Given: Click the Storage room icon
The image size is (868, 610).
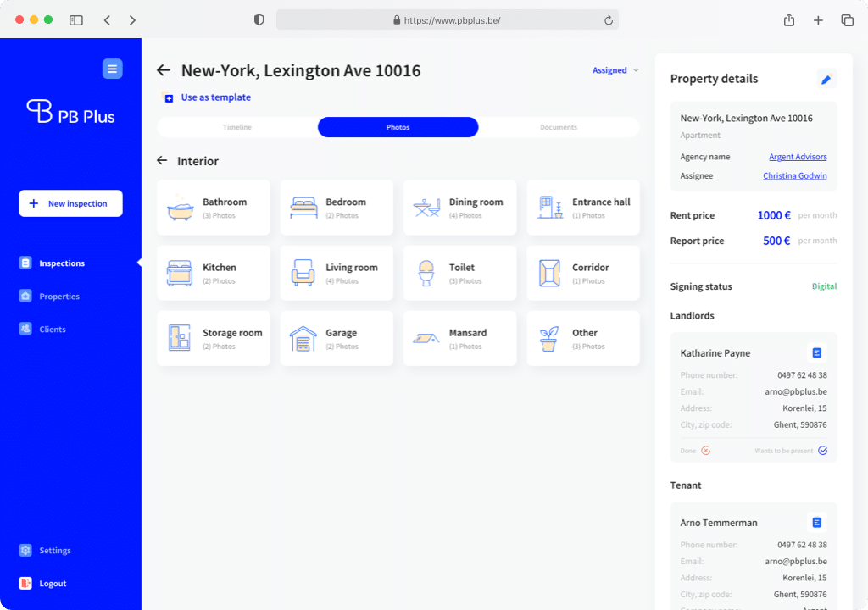Looking at the screenshot, I should [180, 338].
